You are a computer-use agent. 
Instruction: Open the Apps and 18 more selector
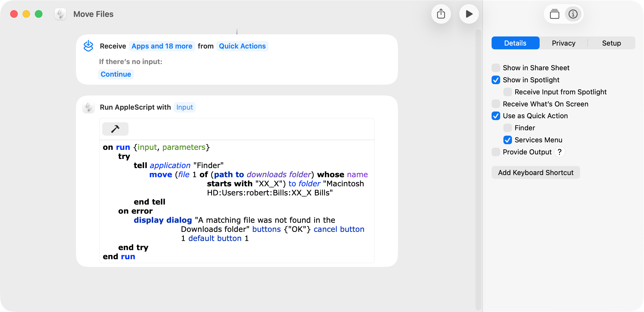pos(162,46)
